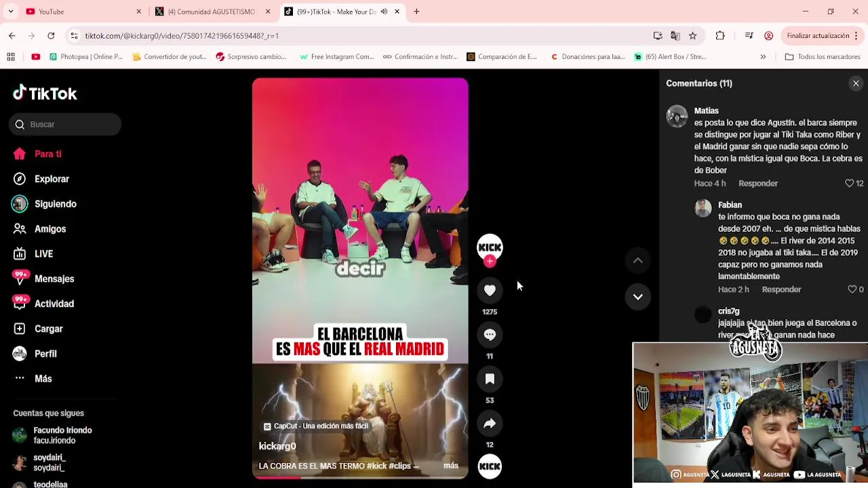The width and height of the screenshot is (868, 488).
Task: Open cris7g's profile name
Action: tap(728, 311)
